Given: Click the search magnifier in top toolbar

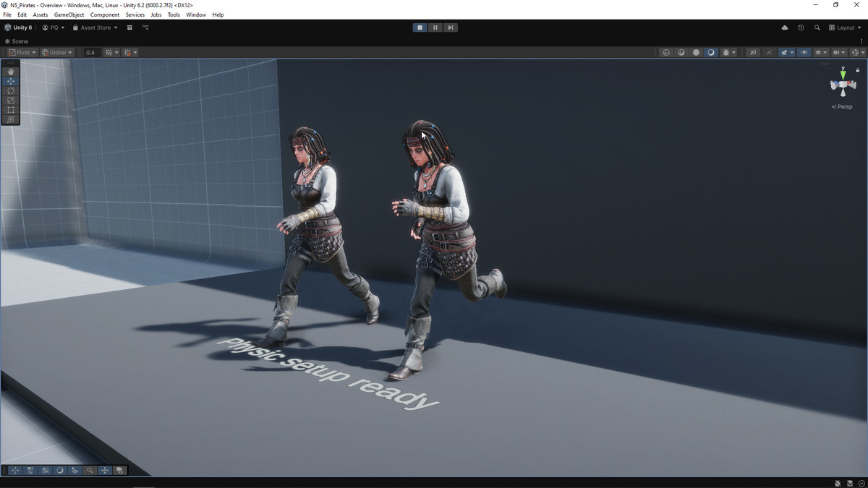Looking at the screenshot, I should click(817, 27).
